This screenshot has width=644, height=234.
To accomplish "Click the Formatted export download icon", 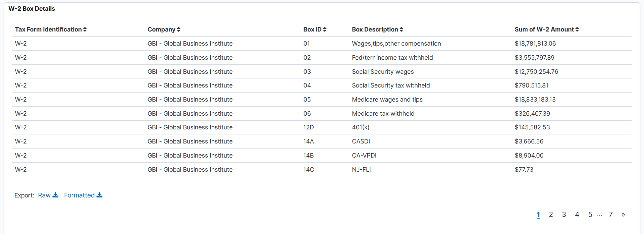I will 100,195.
